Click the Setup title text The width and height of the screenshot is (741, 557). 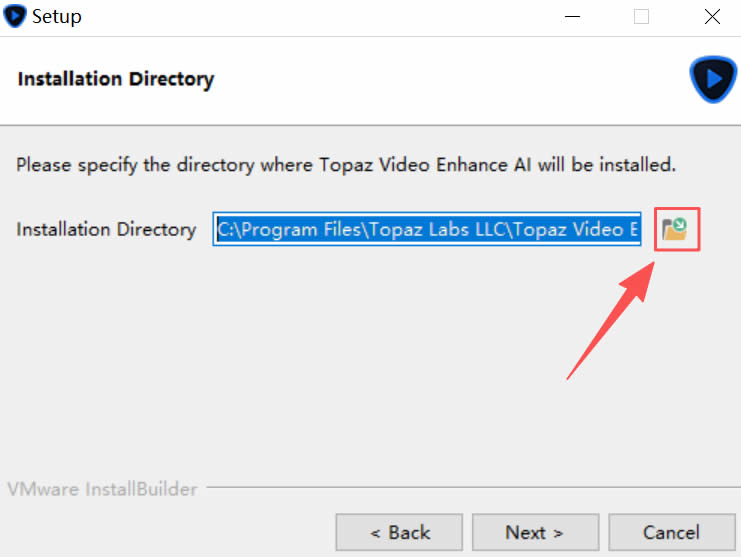[x=57, y=17]
